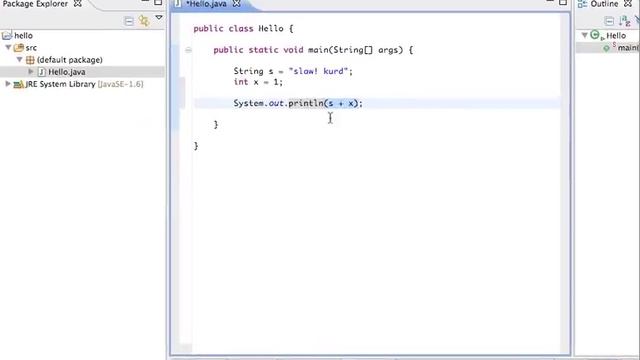Close the Outline view tab
This screenshot has height=360, width=640.
[628, 4]
